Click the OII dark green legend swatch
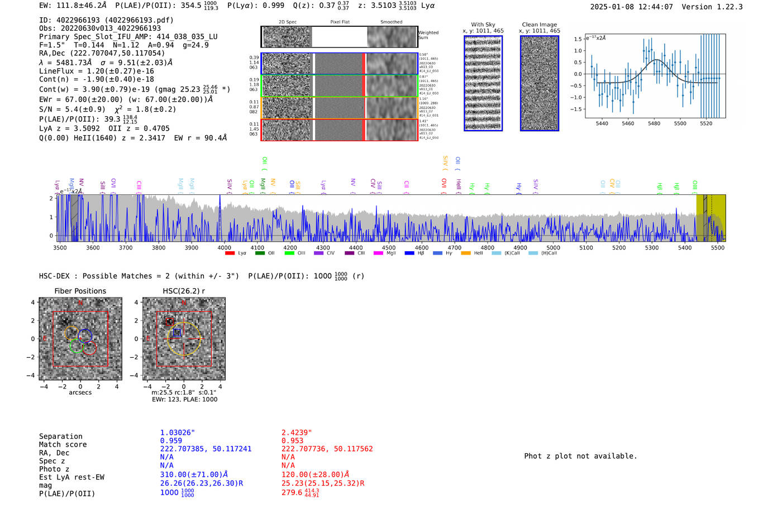Screen dimensions: 782x532 [x=260, y=253]
